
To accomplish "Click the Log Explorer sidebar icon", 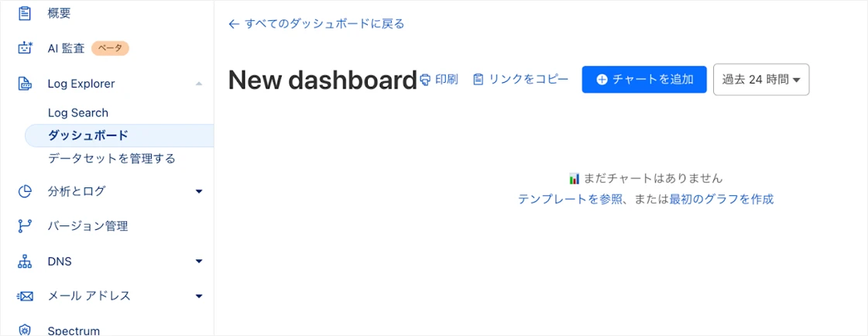I will 25,84.
